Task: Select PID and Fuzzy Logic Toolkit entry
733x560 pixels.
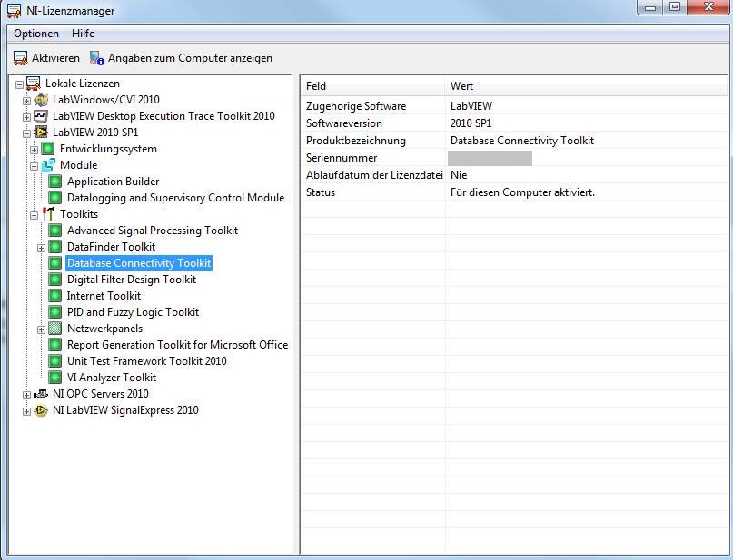Action: point(133,312)
